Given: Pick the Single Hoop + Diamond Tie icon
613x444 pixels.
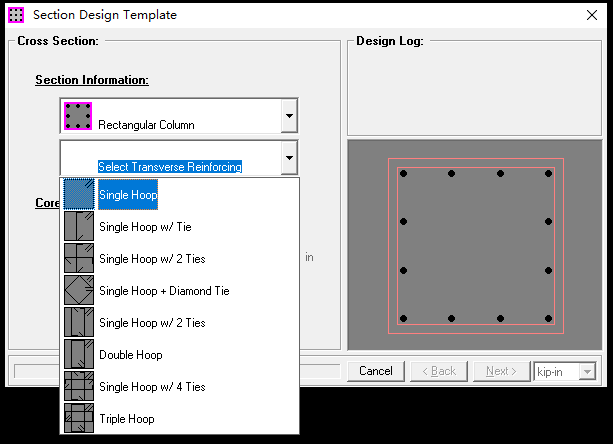Looking at the screenshot, I should click(79, 290).
